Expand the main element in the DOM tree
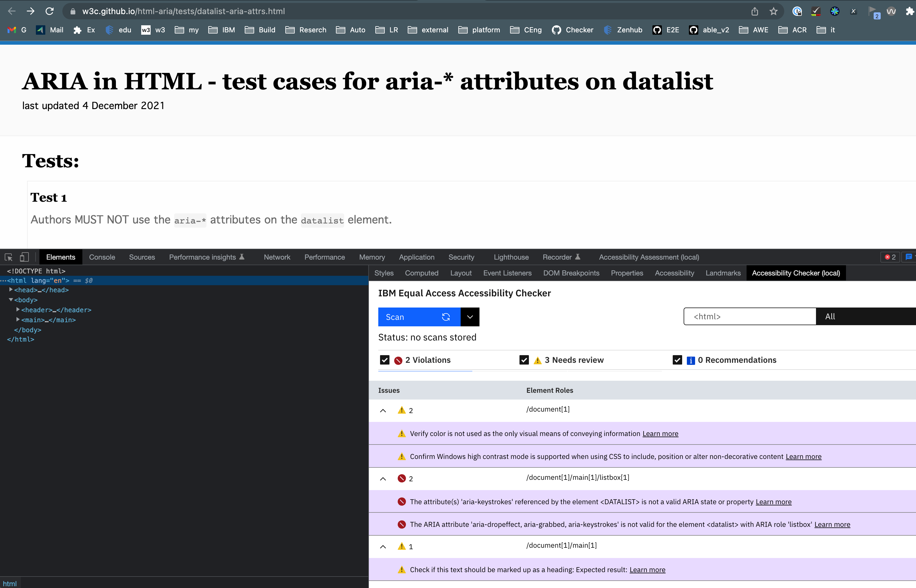The width and height of the screenshot is (916, 588). (x=18, y=320)
